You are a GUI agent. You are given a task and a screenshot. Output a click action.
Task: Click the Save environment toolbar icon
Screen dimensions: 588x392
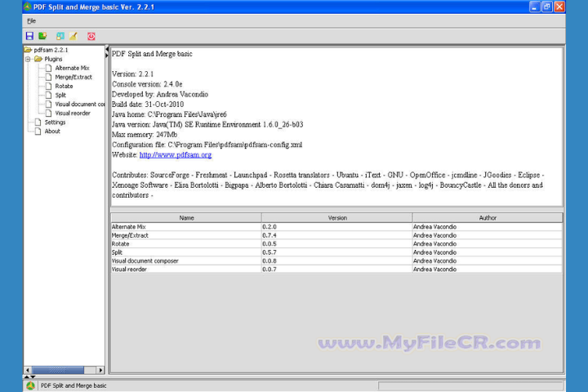pos(29,36)
